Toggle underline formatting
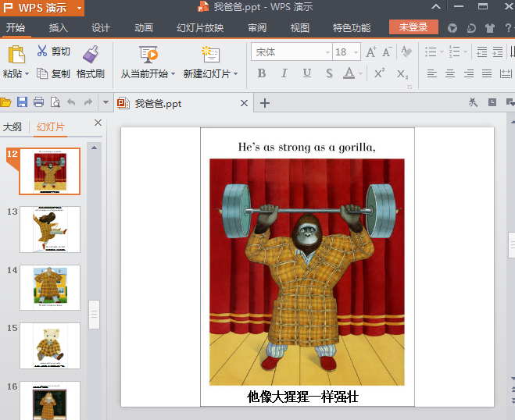This screenshot has width=515, height=420. coord(306,73)
